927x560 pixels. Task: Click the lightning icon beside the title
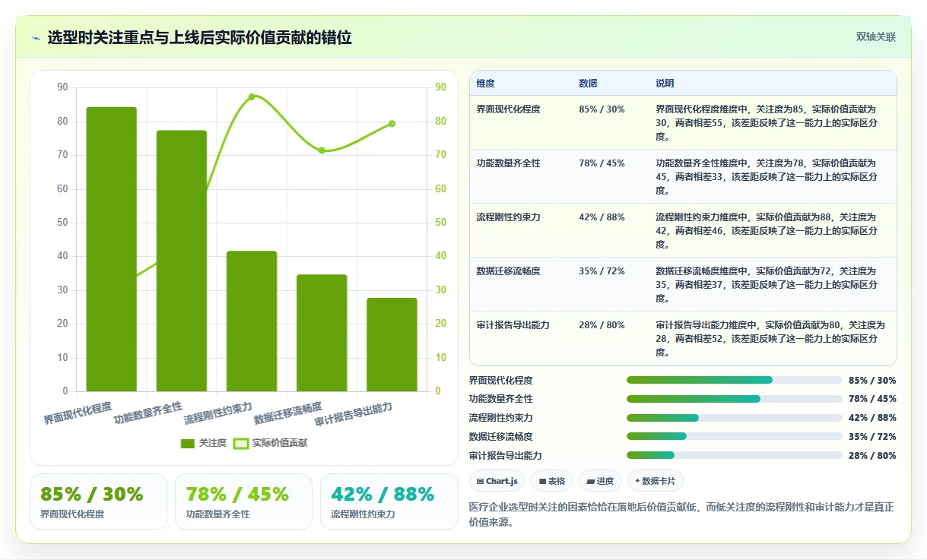(x=37, y=38)
